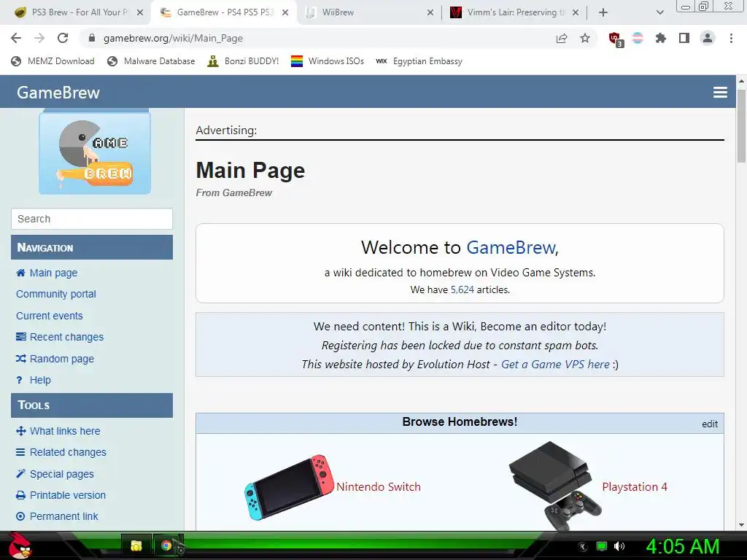Click the striped flag extension icon
This screenshot has width=747, height=560.
[638, 38]
